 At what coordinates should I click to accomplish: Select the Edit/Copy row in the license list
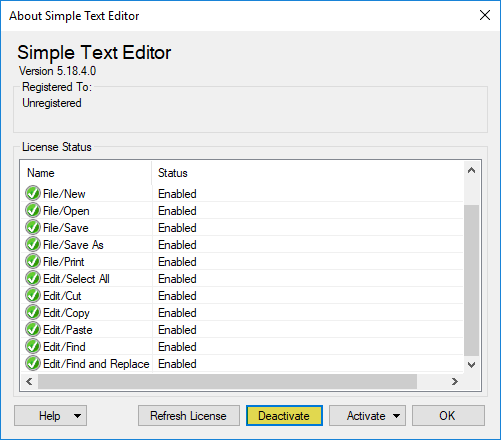[x=242, y=313]
